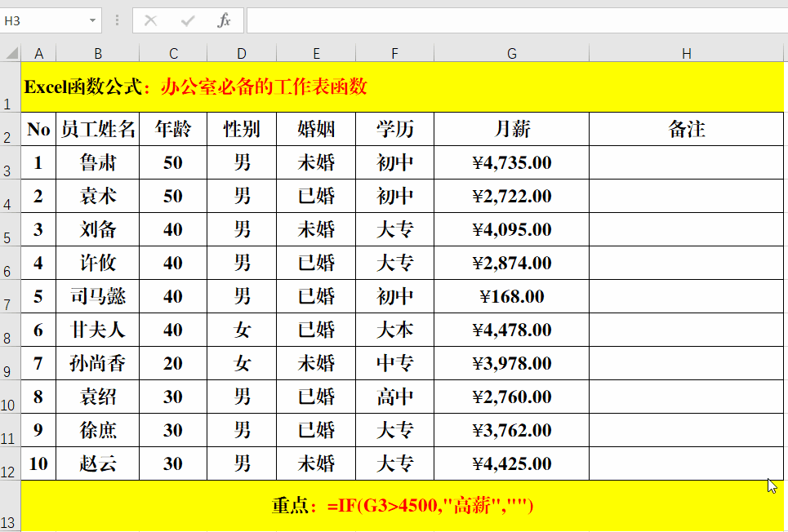788x532 pixels.
Task: Click the '中专' education cell
Action: click(395, 363)
